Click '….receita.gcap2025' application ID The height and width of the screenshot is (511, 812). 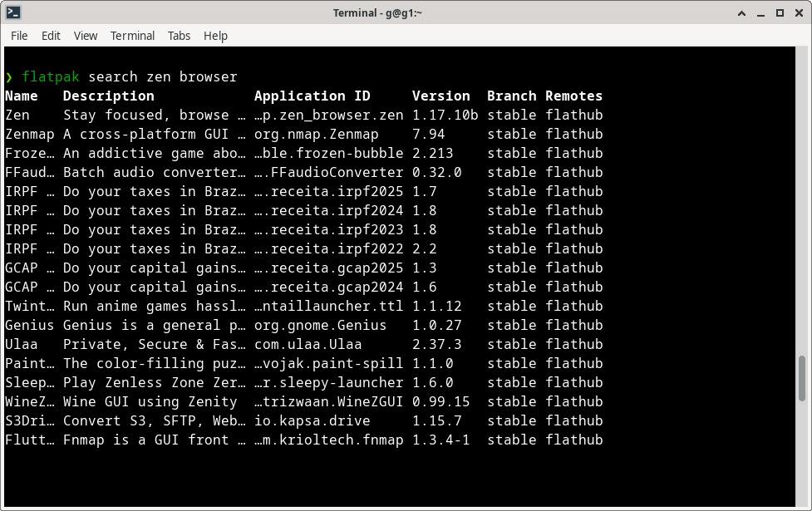pyautogui.click(x=329, y=268)
